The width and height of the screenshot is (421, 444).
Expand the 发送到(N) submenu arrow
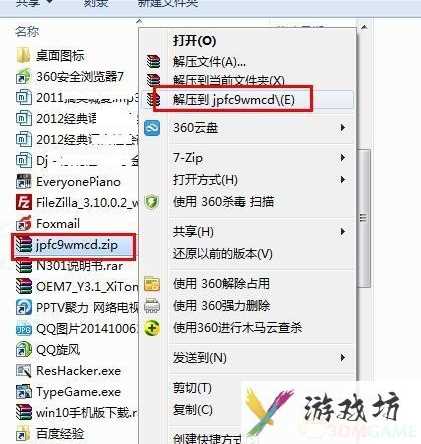[342, 358]
